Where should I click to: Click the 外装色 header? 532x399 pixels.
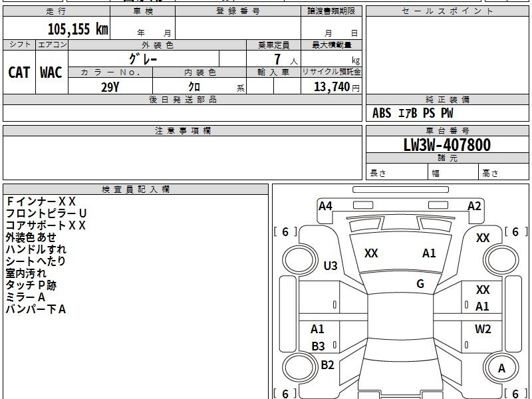[x=157, y=45]
